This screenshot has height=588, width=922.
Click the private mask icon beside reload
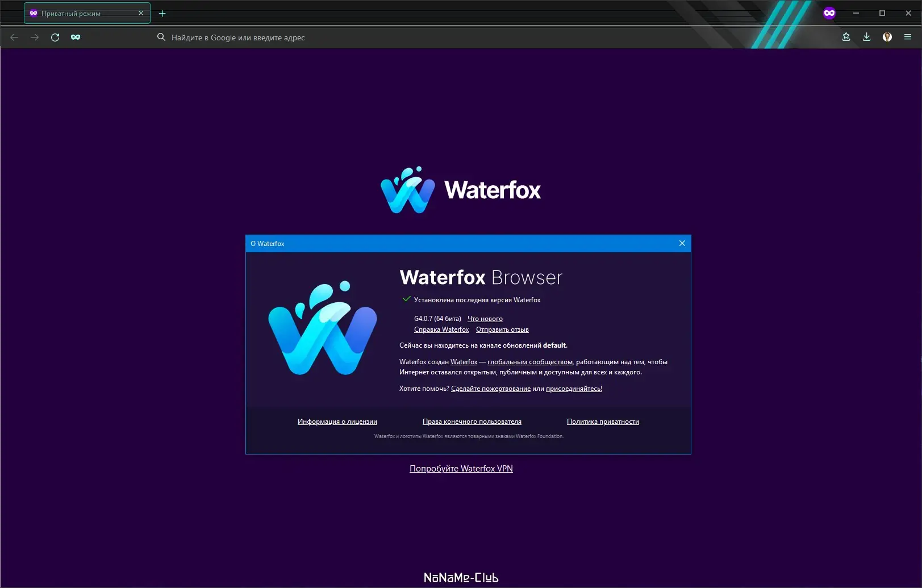pyautogui.click(x=76, y=37)
